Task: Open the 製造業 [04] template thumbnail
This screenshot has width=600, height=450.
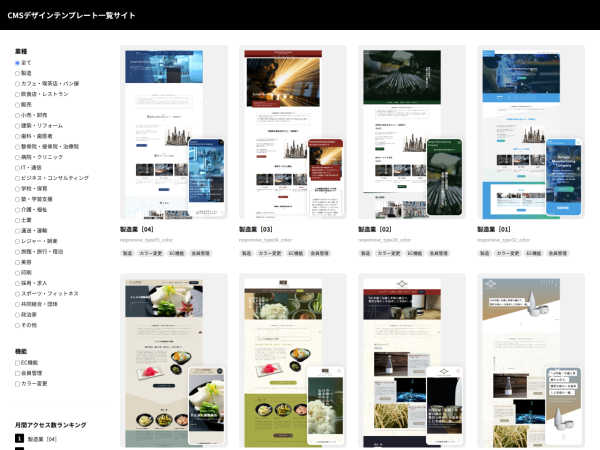Action: point(174,132)
